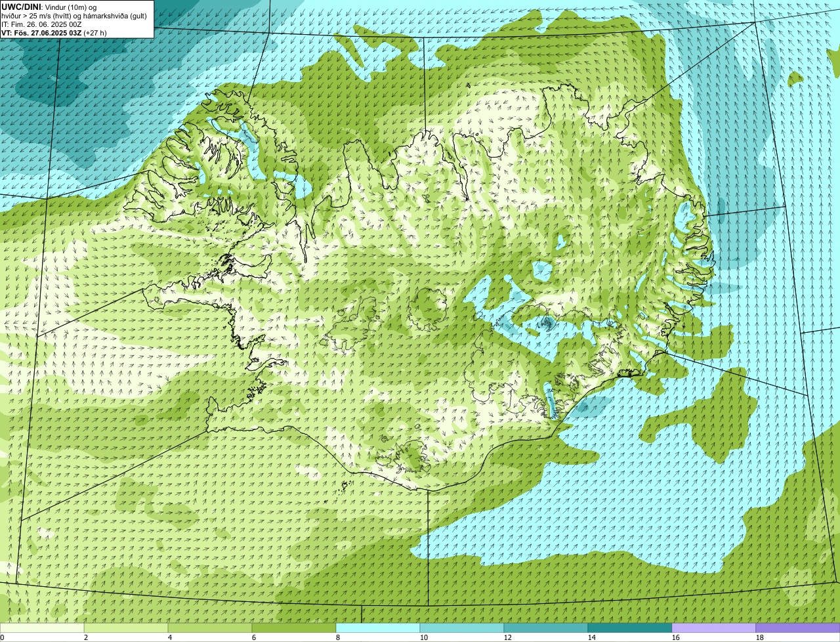
Task: Click the 6–8 m/s olive green legend swatch
Action: 294,628
